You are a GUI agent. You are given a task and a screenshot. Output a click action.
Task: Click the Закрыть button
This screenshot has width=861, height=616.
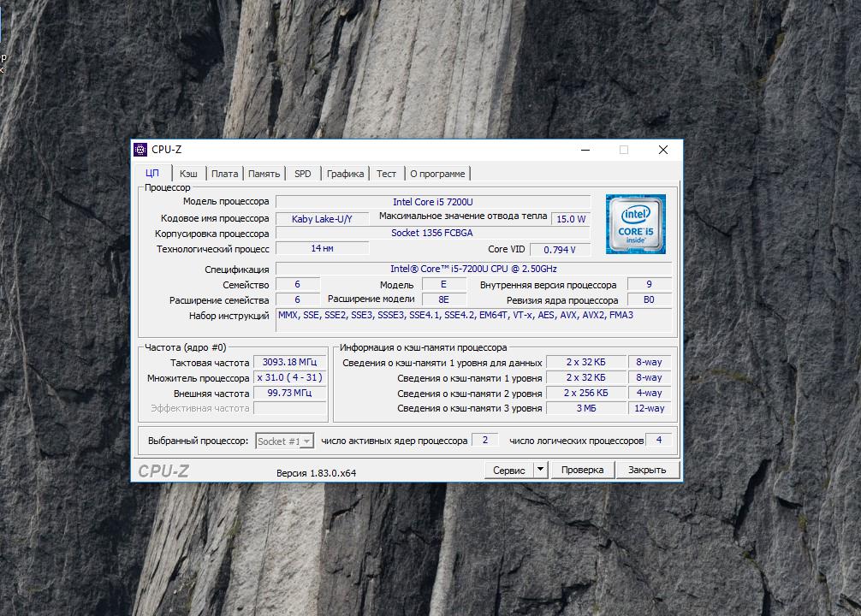click(647, 470)
